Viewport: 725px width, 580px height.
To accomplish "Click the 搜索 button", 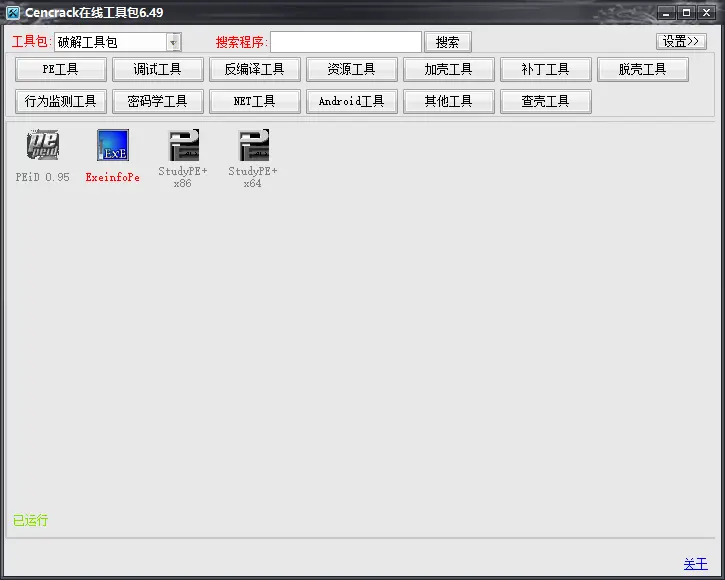I will click(448, 42).
